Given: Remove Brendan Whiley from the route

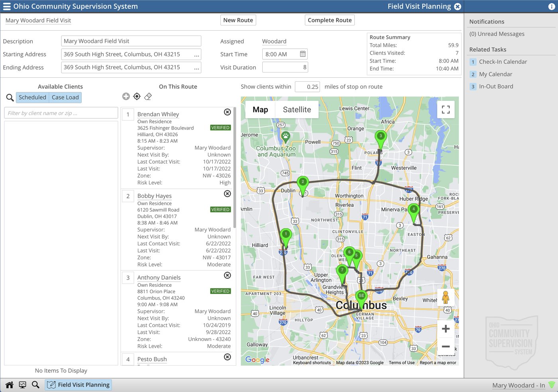Looking at the screenshot, I should coord(227,112).
